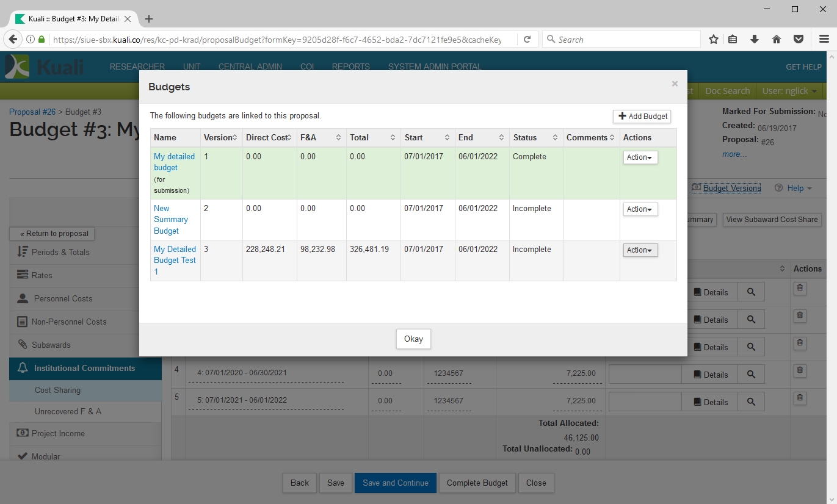Reload the page using the refresh icon
Image resolution: width=837 pixels, height=504 pixels.
coord(527,40)
